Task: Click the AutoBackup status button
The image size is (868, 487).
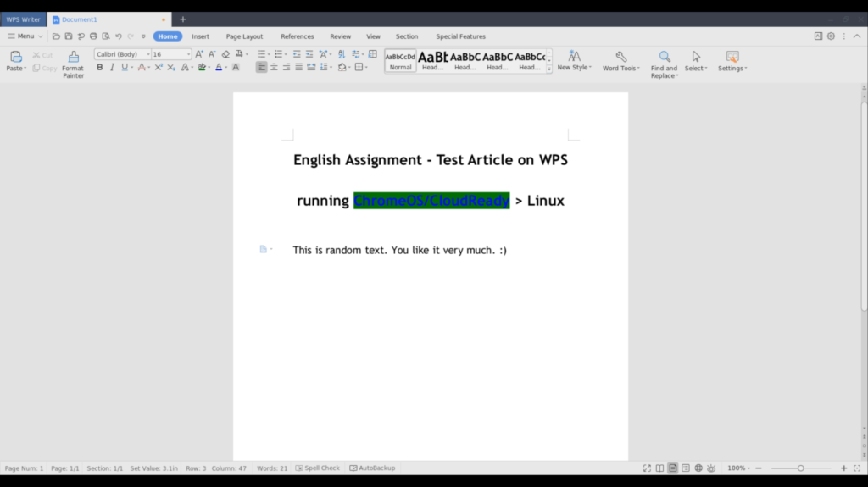Action: tap(373, 468)
